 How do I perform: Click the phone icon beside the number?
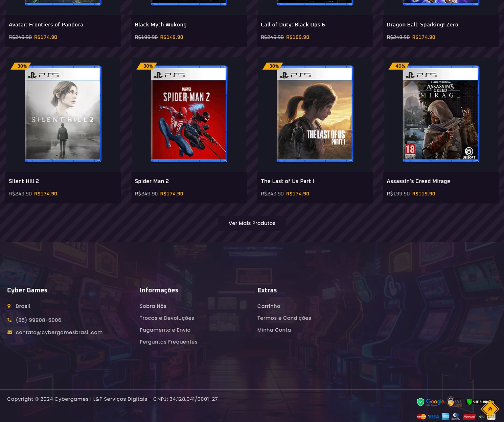point(9,320)
